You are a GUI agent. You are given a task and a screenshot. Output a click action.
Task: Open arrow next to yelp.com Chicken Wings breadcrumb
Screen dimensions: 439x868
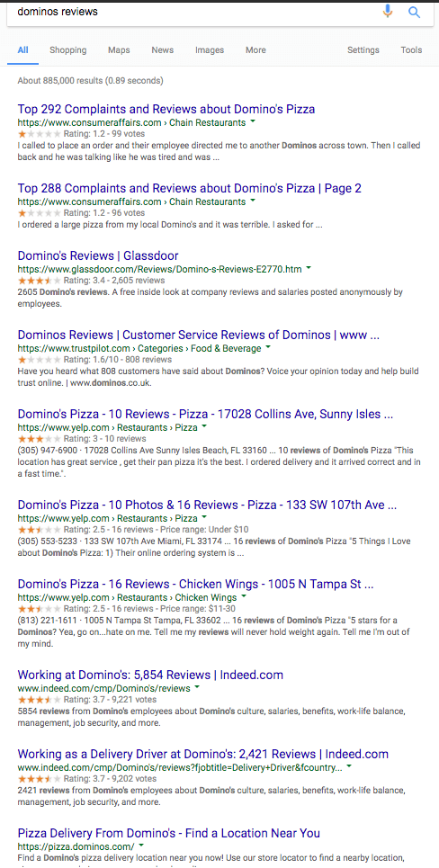click(244, 597)
